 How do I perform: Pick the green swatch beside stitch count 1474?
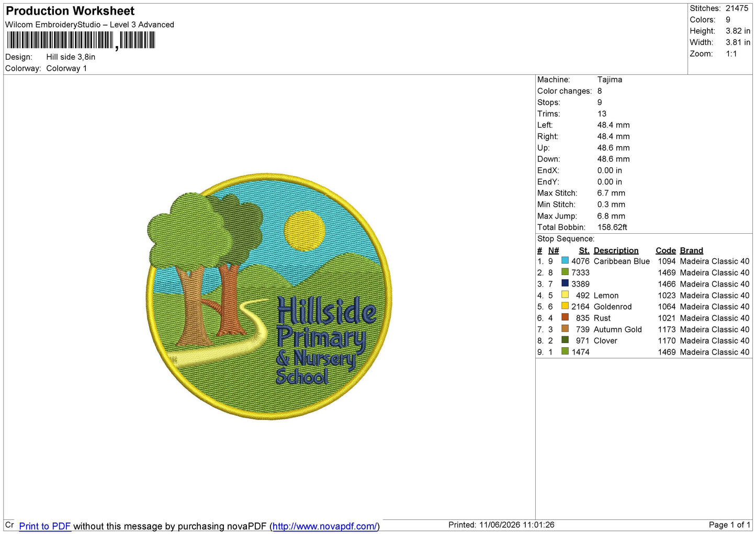tap(565, 351)
